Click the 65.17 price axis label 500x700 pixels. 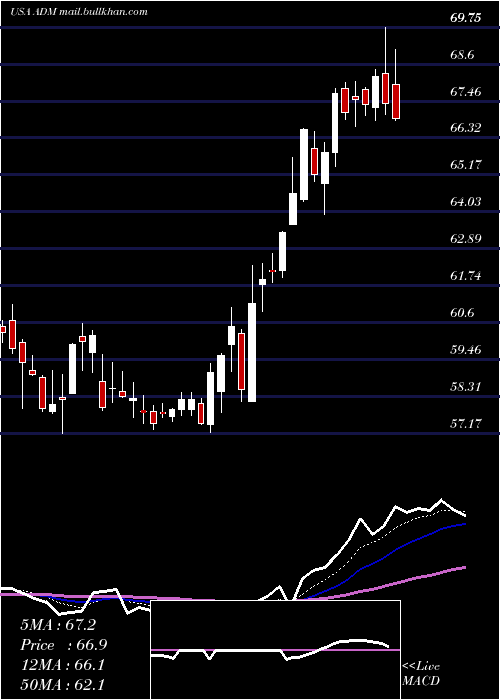(x=466, y=165)
